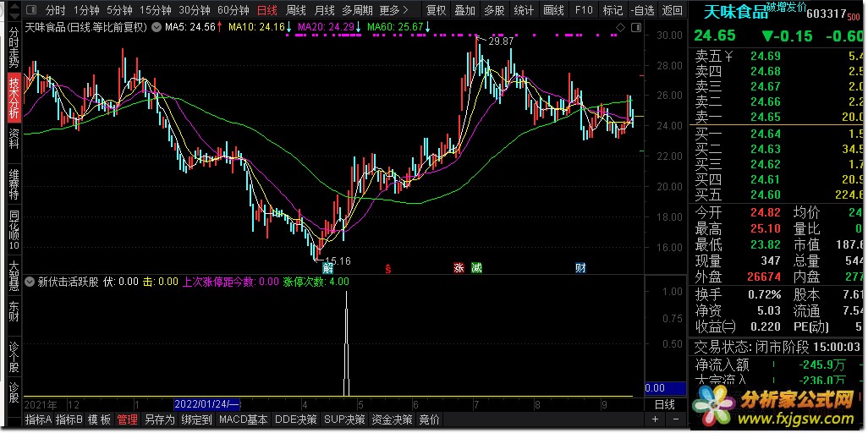Switch to 月线 monthly chart
The image size is (868, 433).
(324, 10)
